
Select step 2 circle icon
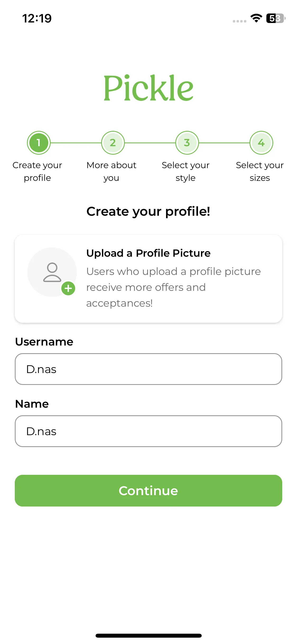point(113,143)
